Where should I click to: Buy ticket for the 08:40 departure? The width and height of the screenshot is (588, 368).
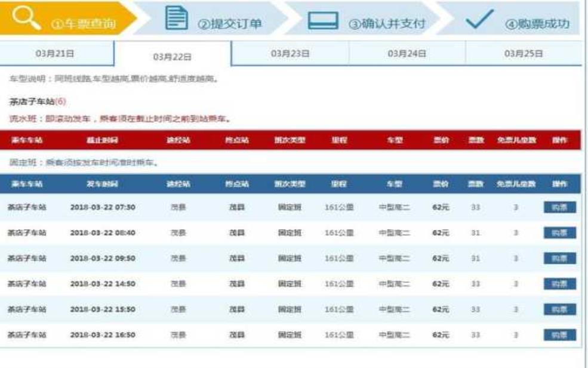560,233
